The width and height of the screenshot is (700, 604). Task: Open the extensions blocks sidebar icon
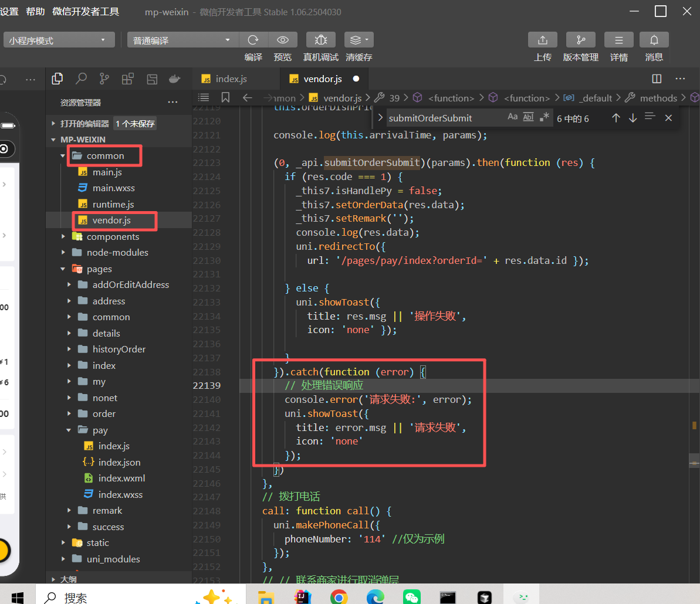[x=128, y=79]
